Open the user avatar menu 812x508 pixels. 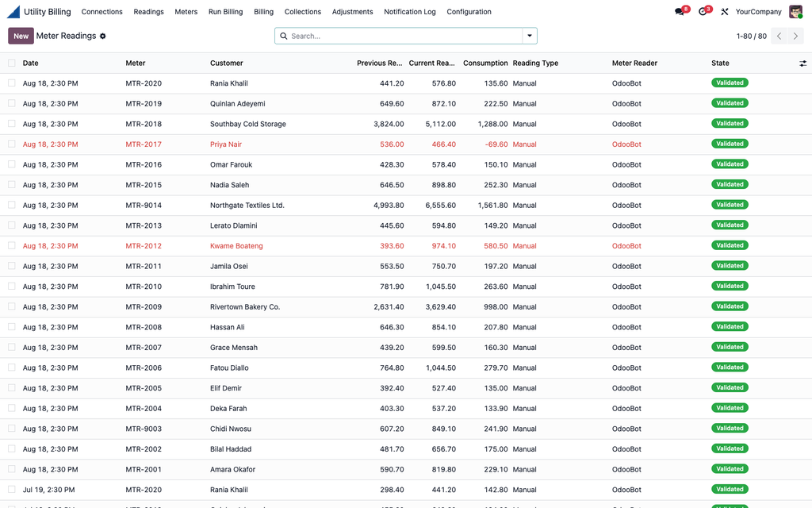pyautogui.click(x=795, y=11)
